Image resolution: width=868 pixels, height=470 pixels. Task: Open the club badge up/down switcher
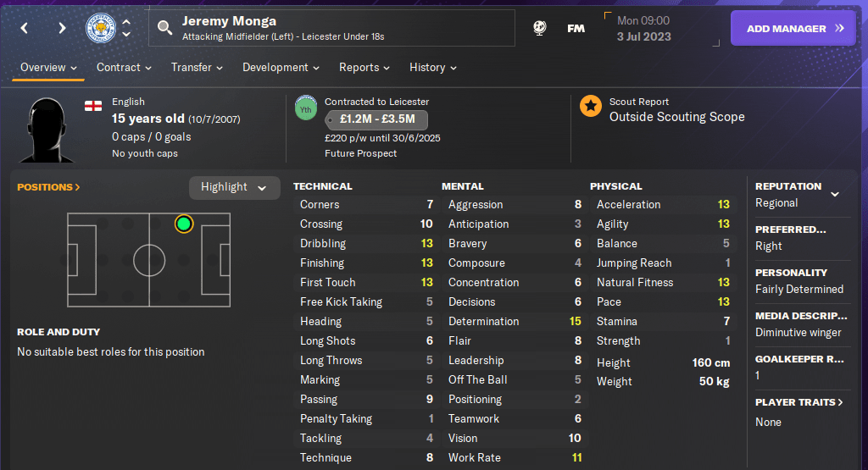coord(126,28)
